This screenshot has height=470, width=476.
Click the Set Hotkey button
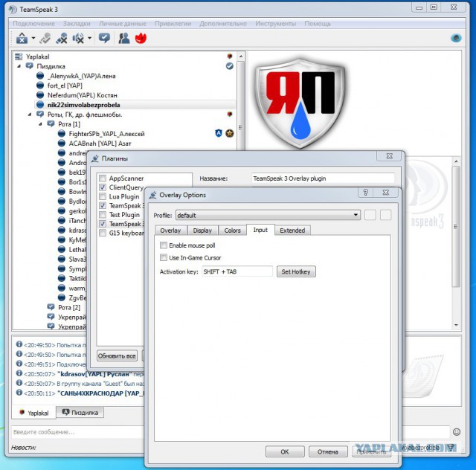296,271
